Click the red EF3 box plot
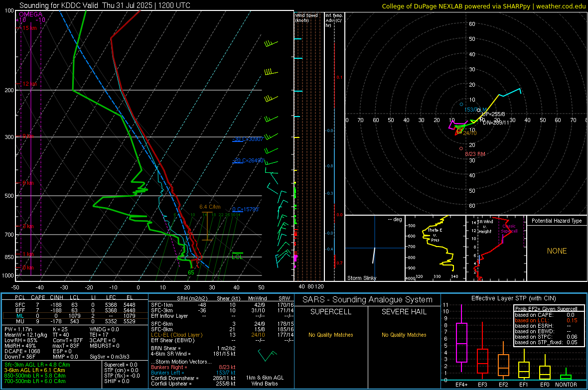Viewport: 588px width, 390px height. point(482,361)
